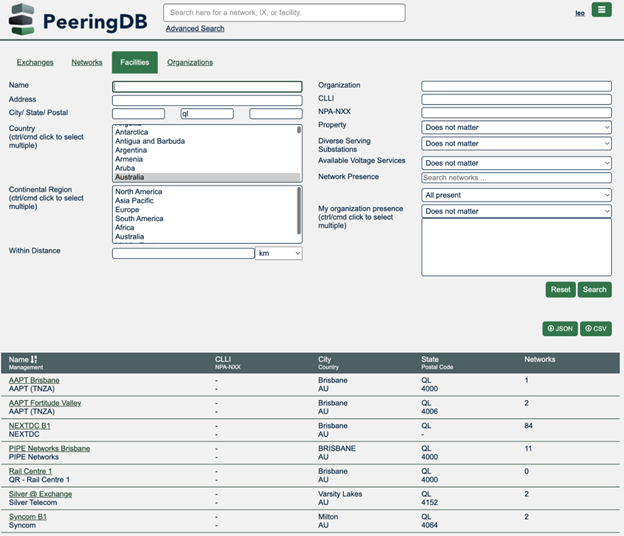624x536 pixels.
Task: Select Antigua and Barbuda in Country list
Action: click(150, 141)
